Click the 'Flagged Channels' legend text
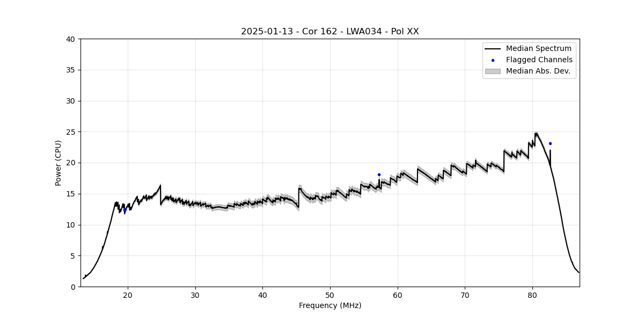This screenshot has height=322, width=644. tap(539, 60)
